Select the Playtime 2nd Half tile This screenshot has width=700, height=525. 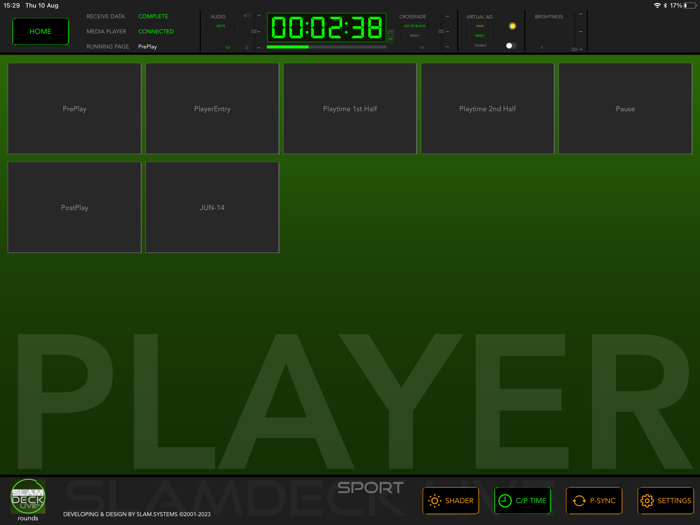point(488,108)
